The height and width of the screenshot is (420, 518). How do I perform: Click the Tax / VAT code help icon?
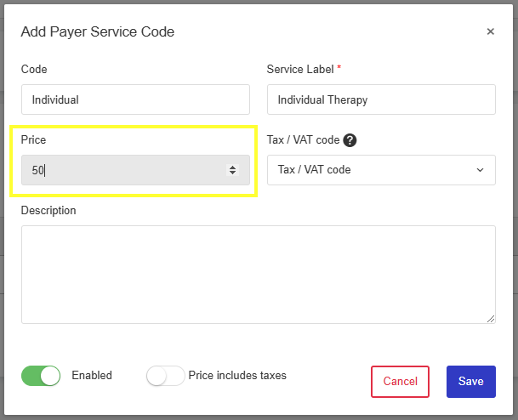click(x=350, y=140)
